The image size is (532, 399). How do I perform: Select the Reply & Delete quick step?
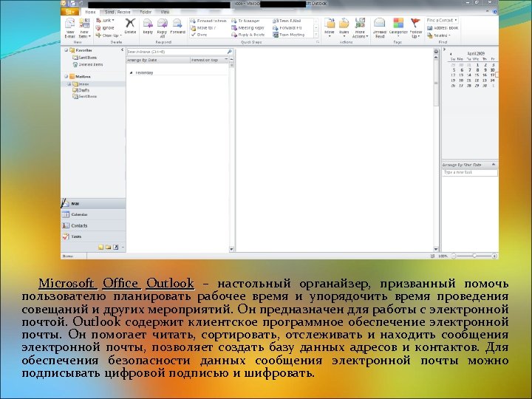248,35
